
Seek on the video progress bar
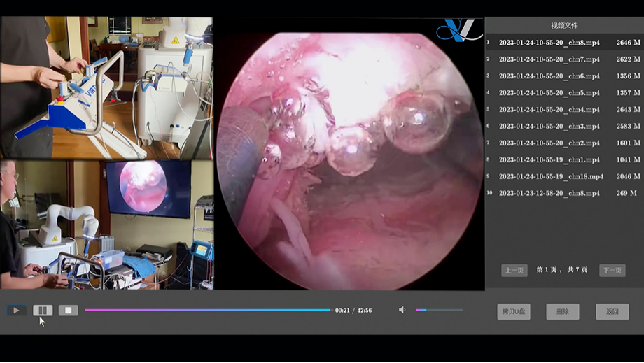208,310
